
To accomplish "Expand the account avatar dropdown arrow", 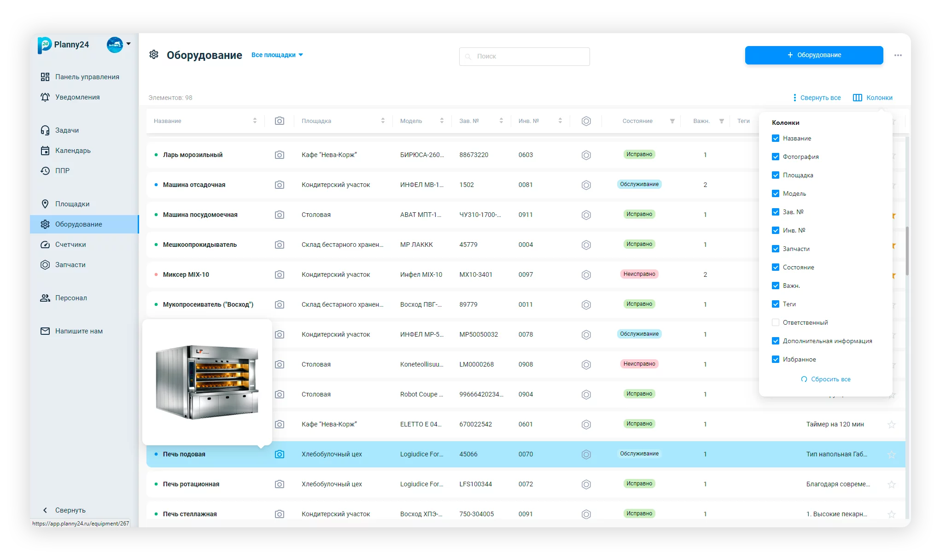I will (128, 44).
